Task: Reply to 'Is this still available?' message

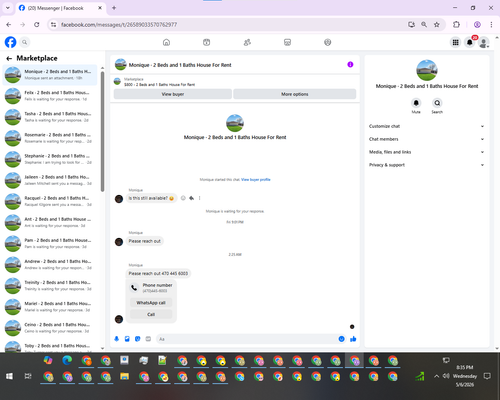Action: tap(191, 198)
